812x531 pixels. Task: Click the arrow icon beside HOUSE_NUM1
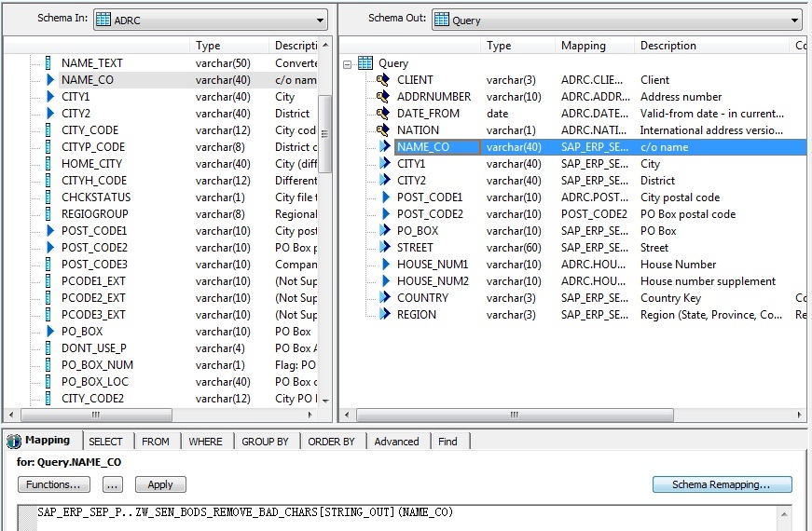tap(385, 265)
